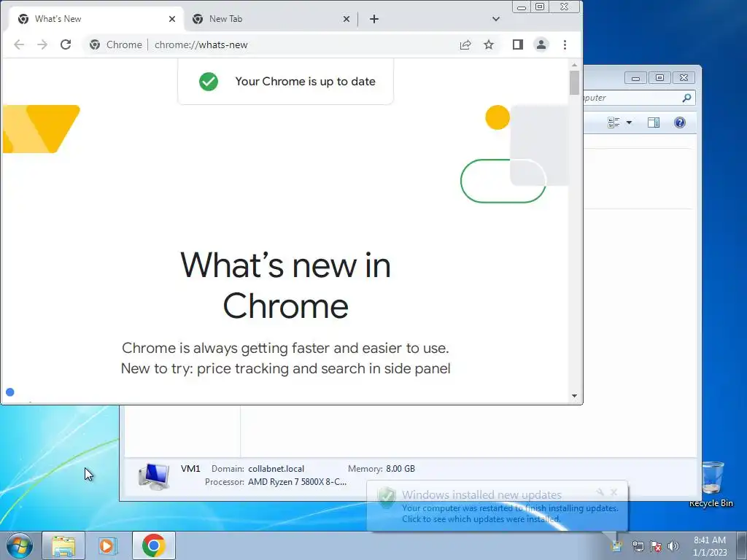Expand the tab search dropdown
The height and width of the screenshot is (560, 747).
496,19
